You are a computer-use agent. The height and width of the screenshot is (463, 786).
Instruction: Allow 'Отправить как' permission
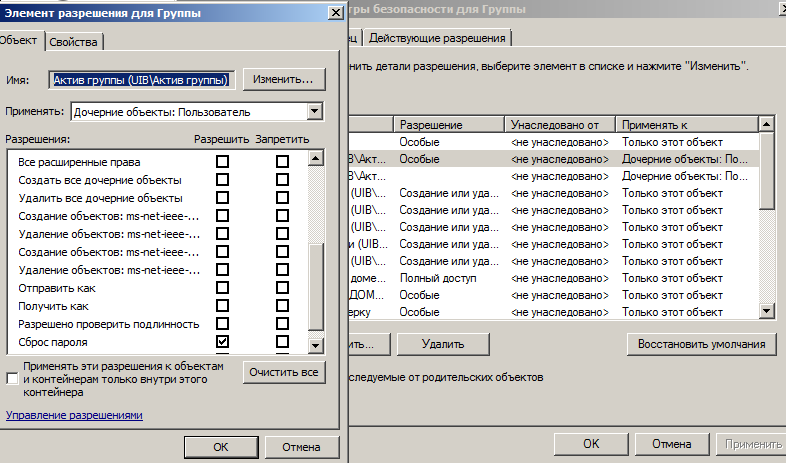222,288
